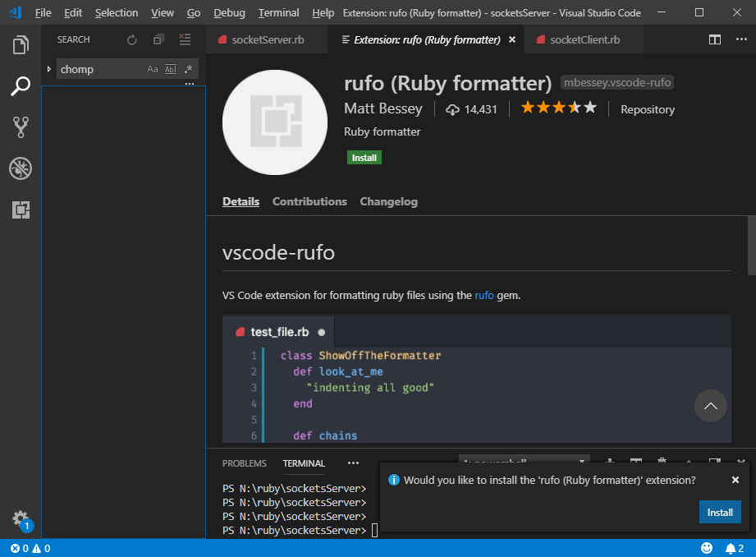Select the Details tab
The height and width of the screenshot is (557, 756).
(x=241, y=202)
